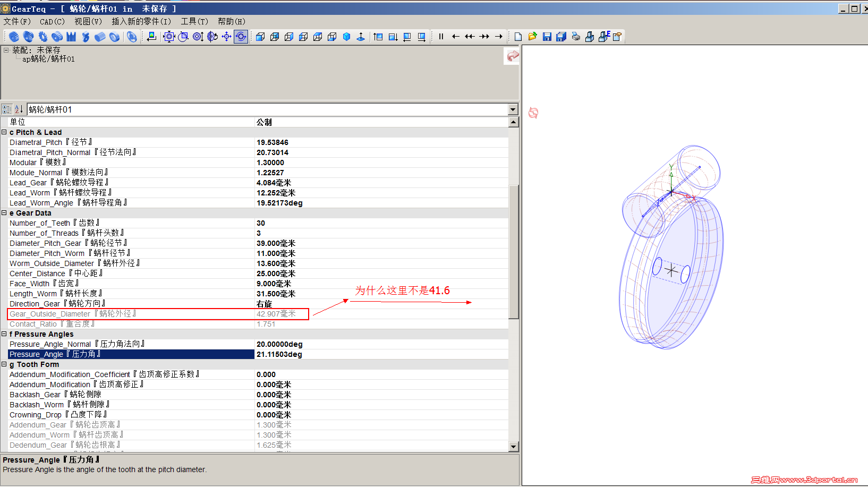Activate the zoom-to-fit view tool
This screenshot has height=487, width=868.
(x=169, y=37)
